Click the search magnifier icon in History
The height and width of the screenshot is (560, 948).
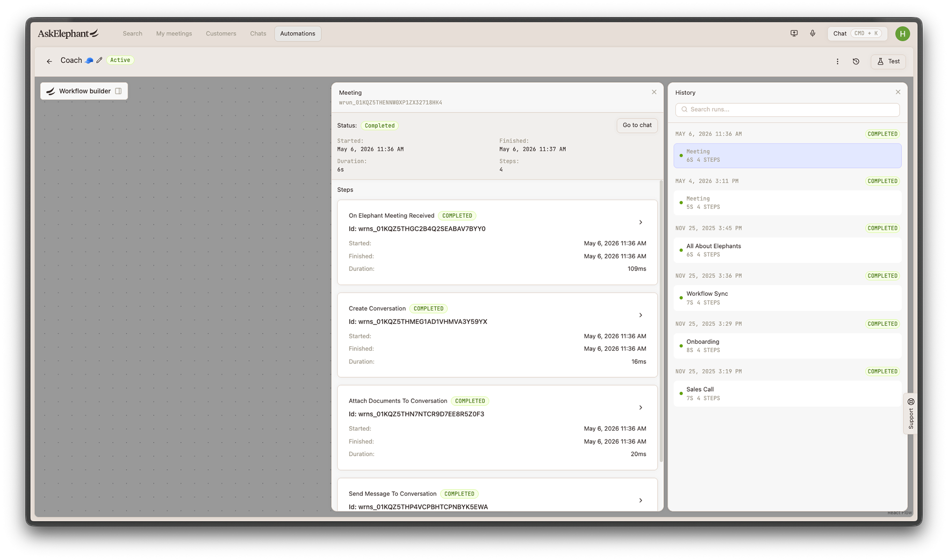[x=684, y=110]
